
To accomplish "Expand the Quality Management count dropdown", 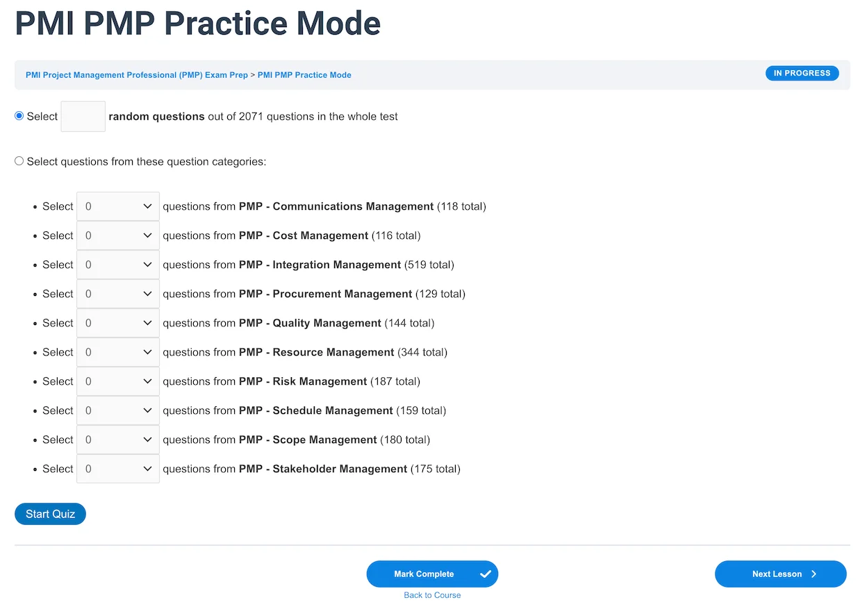I will point(118,323).
